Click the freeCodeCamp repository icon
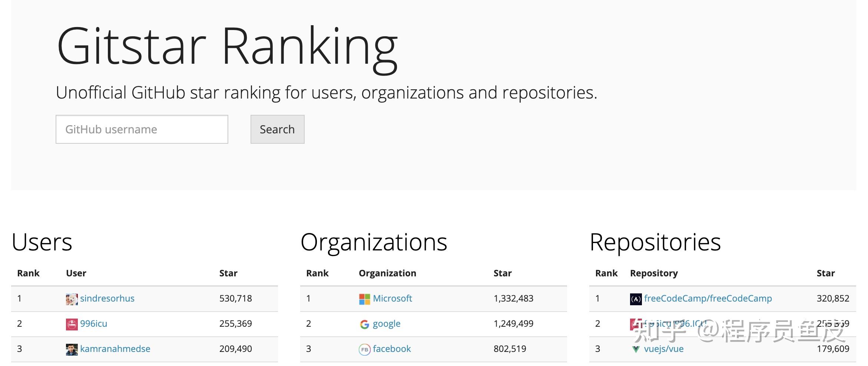Image resolution: width=868 pixels, height=366 pixels. tap(636, 299)
